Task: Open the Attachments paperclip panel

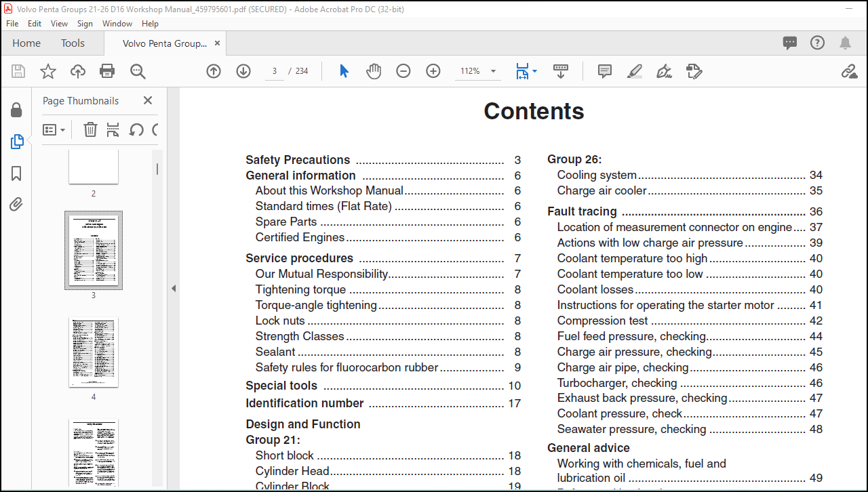Action: point(16,205)
